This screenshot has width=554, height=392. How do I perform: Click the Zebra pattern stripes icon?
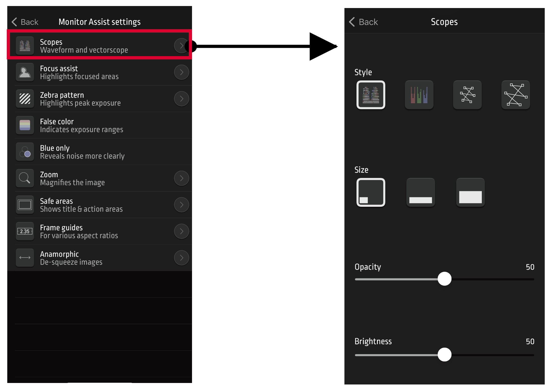tap(25, 99)
